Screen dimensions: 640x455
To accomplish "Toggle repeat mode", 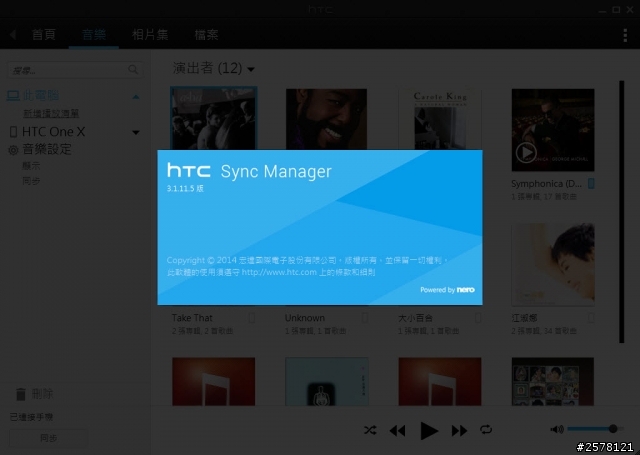I will (x=486, y=429).
